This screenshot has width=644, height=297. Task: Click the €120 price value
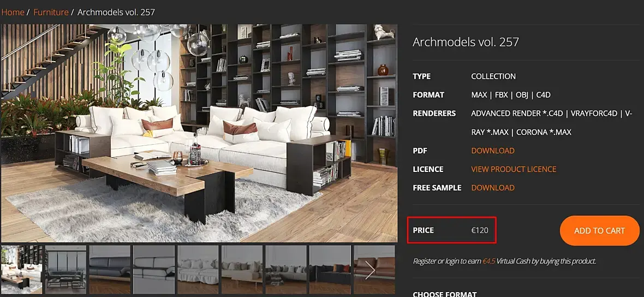click(480, 230)
